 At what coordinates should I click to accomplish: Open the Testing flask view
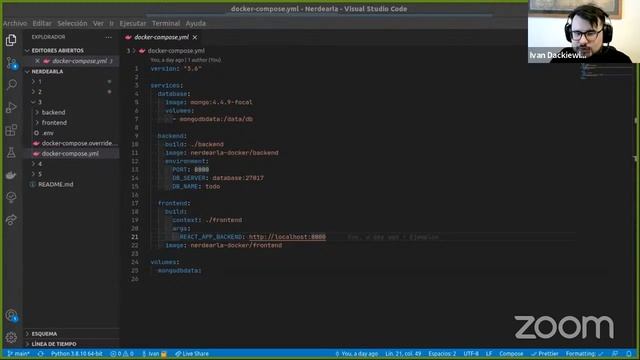coord(11,153)
